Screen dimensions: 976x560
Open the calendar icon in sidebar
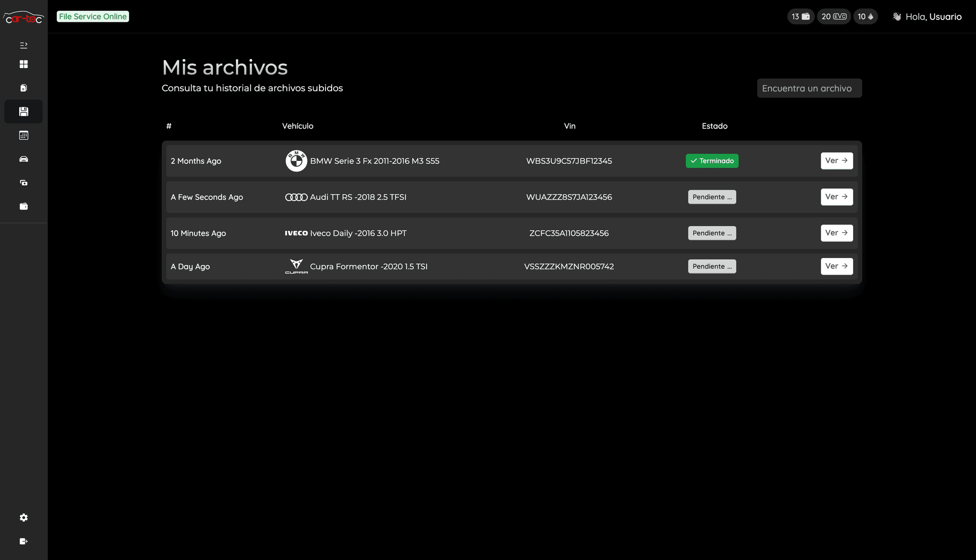pos(23,135)
